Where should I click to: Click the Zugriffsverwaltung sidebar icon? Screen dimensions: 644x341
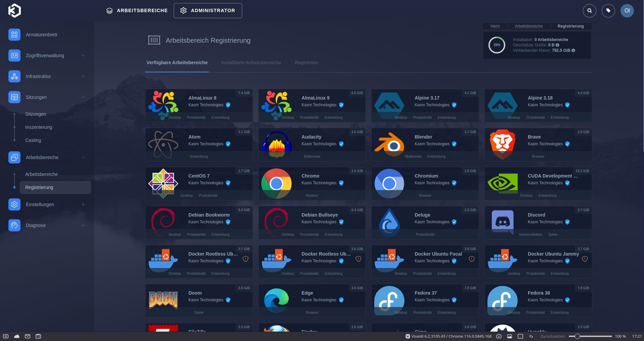(14, 55)
